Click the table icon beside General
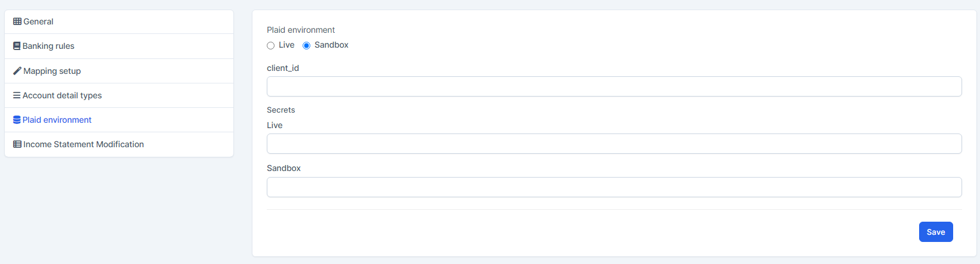 17,21
